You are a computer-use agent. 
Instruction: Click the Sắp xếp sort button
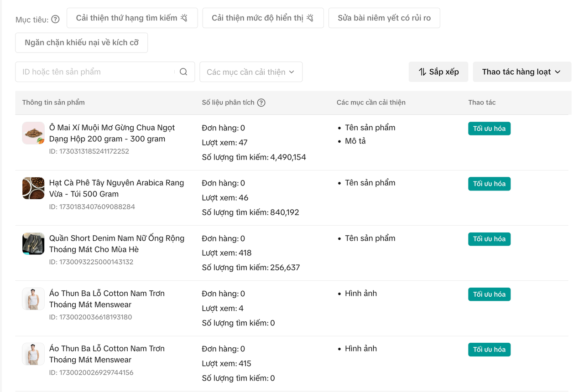tap(438, 72)
